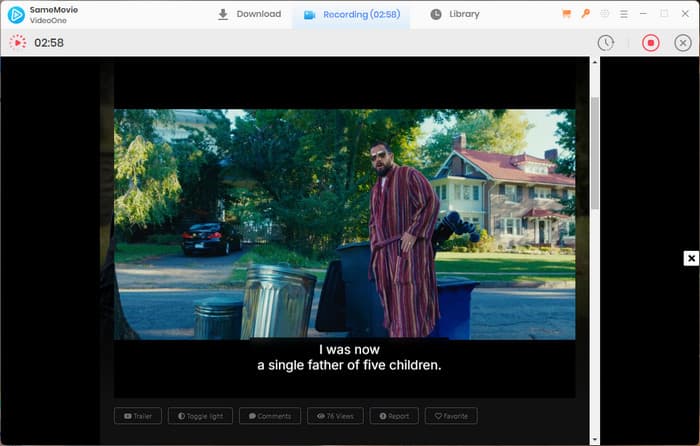Open the Comments button

(x=270, y=416)
